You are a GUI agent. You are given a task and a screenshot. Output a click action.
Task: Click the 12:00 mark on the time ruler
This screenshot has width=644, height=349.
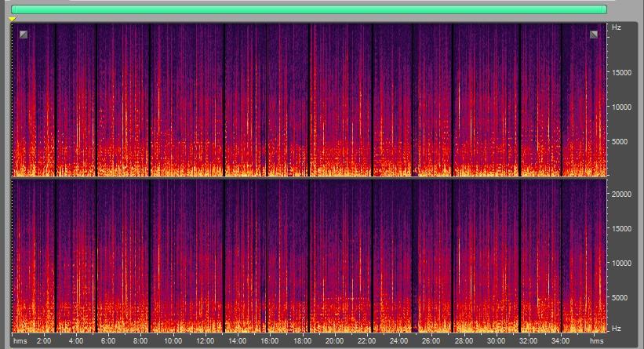pyautogui.click(x=205, y=341)
